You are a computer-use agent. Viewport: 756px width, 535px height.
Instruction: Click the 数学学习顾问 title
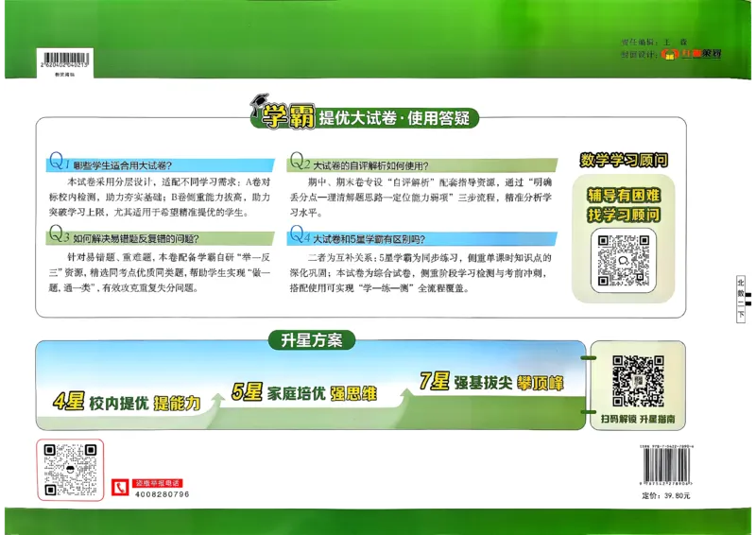(x=624, y=160)
